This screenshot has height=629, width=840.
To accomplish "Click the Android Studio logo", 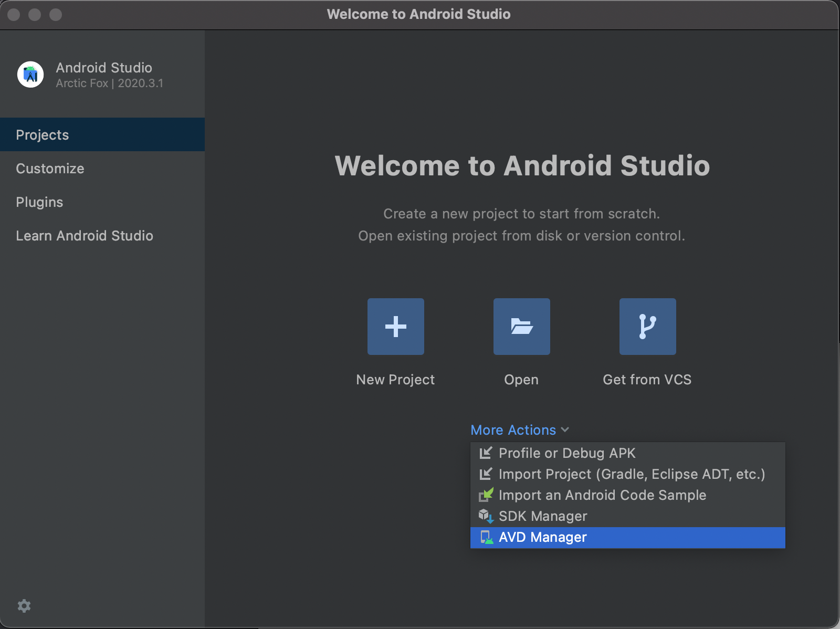I will (30, 75).
